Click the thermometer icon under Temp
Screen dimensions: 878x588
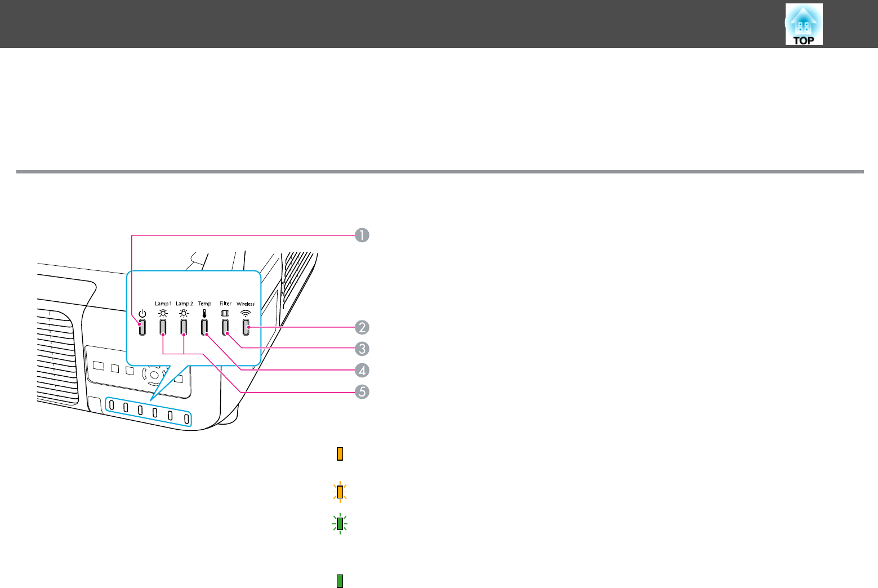[x=204, y=314]
